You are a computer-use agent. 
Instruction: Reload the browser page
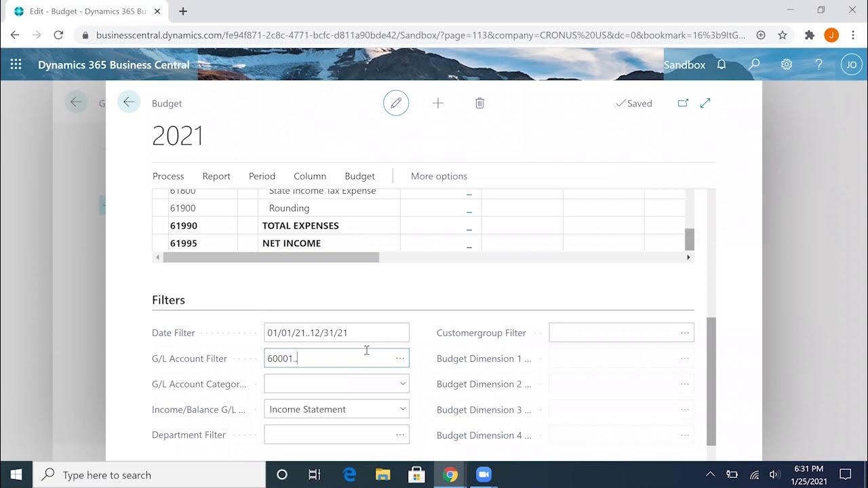(x=58, y=35)
